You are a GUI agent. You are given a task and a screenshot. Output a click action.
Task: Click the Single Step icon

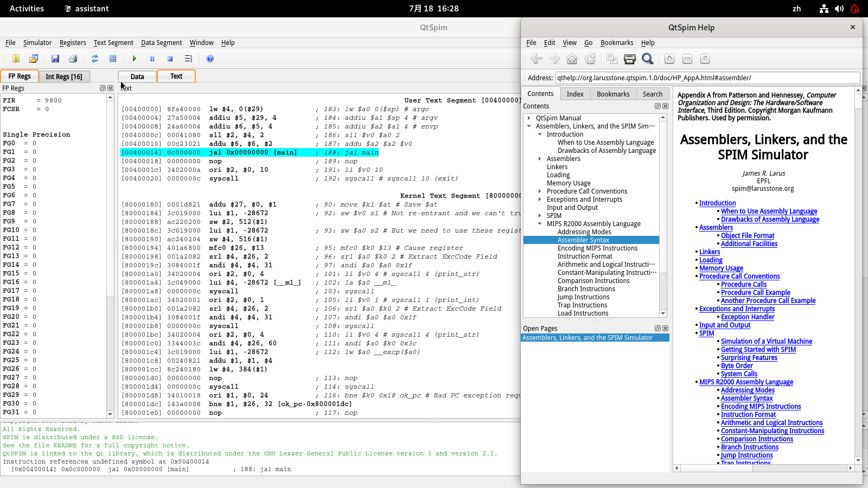pyautogui.click(x=188, y=59)
